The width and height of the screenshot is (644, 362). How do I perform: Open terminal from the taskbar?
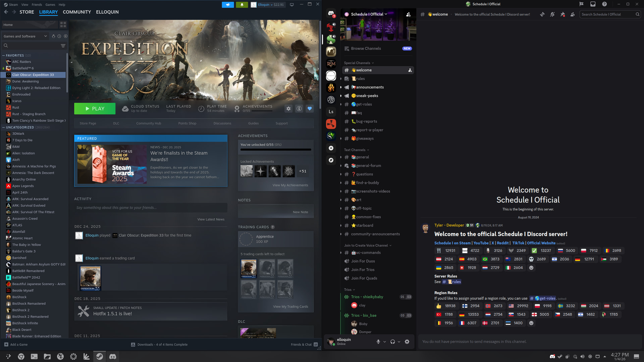point(34,357)
